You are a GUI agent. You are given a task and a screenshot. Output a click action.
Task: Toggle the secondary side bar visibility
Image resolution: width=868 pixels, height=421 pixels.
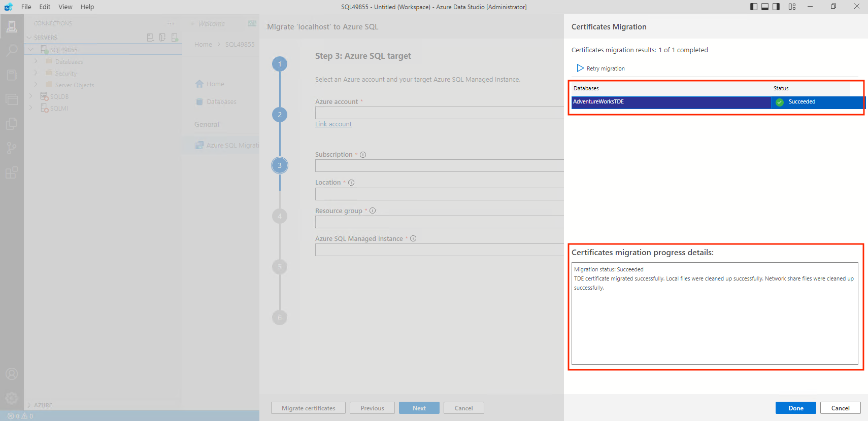(776, 7)
